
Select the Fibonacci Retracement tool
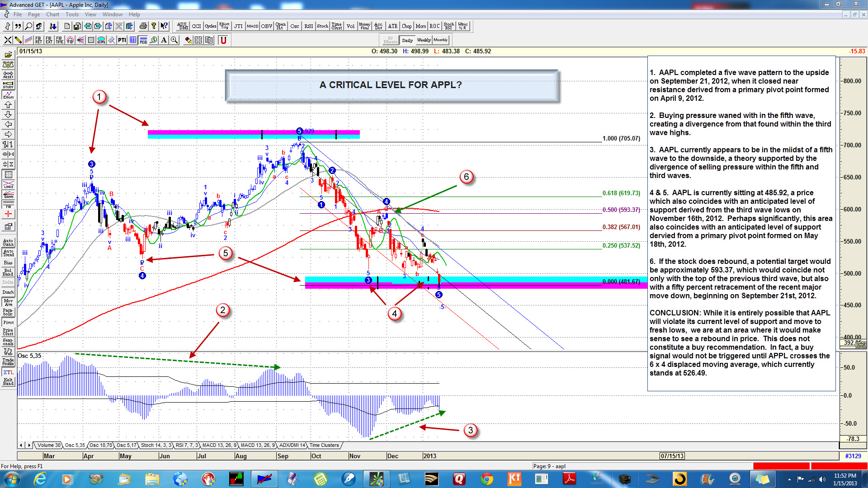click(38, 40)
